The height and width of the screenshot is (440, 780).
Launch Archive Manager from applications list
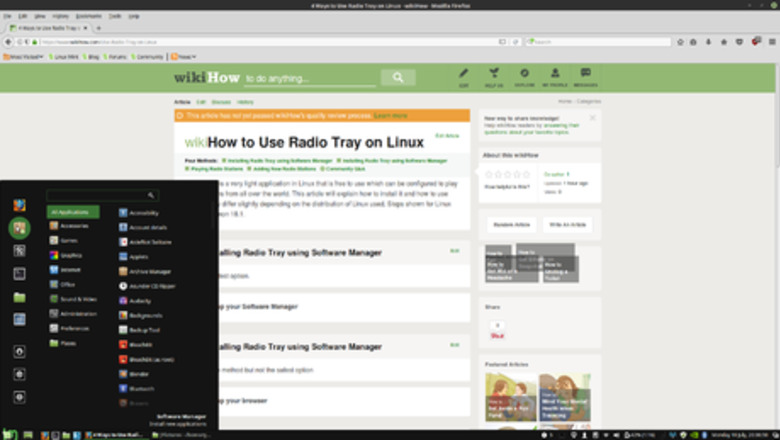coord(145,271)
